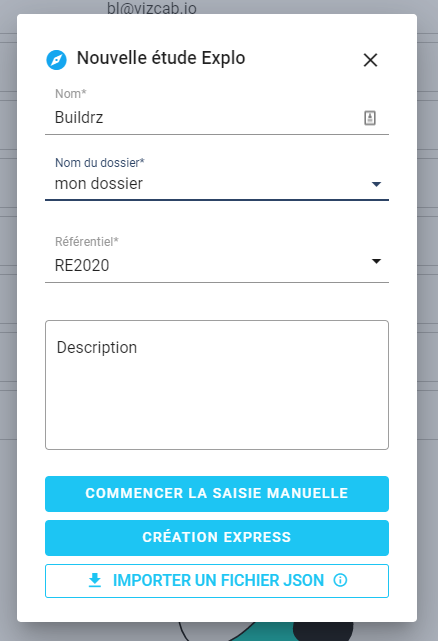
Task: Click the Nom* field label
Action: [x=71, y=94]
